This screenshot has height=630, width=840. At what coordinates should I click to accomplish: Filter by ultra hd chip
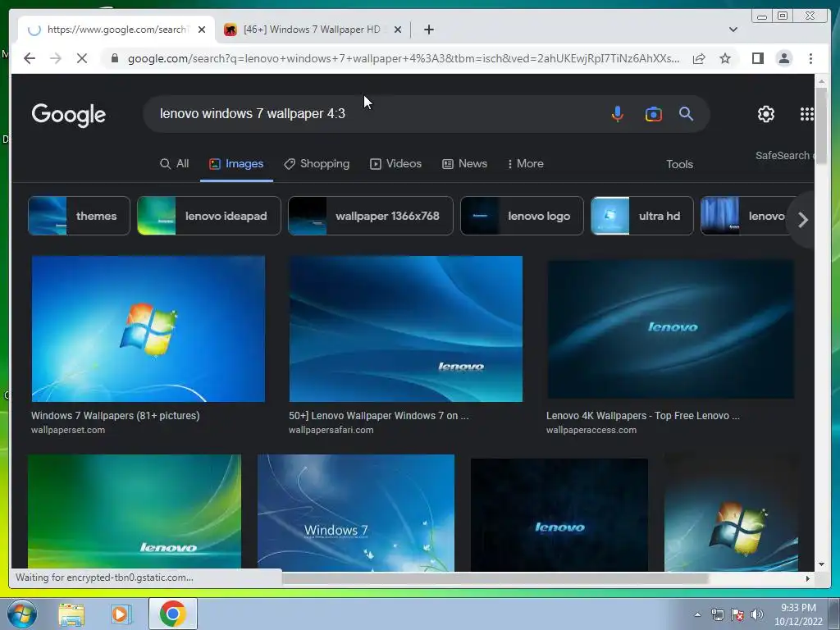[641, 216]
